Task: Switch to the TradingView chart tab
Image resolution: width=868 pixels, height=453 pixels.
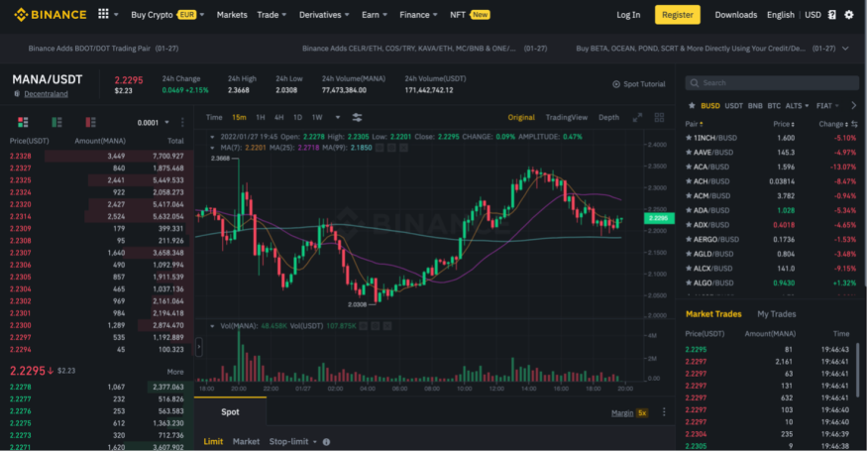Action: [x=567, y=117]
